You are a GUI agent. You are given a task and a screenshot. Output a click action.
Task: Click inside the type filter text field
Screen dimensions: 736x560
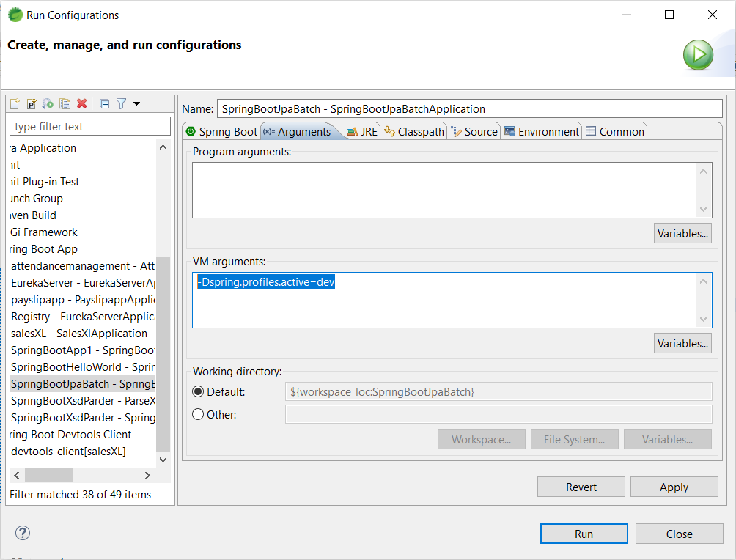click(89, 126)
